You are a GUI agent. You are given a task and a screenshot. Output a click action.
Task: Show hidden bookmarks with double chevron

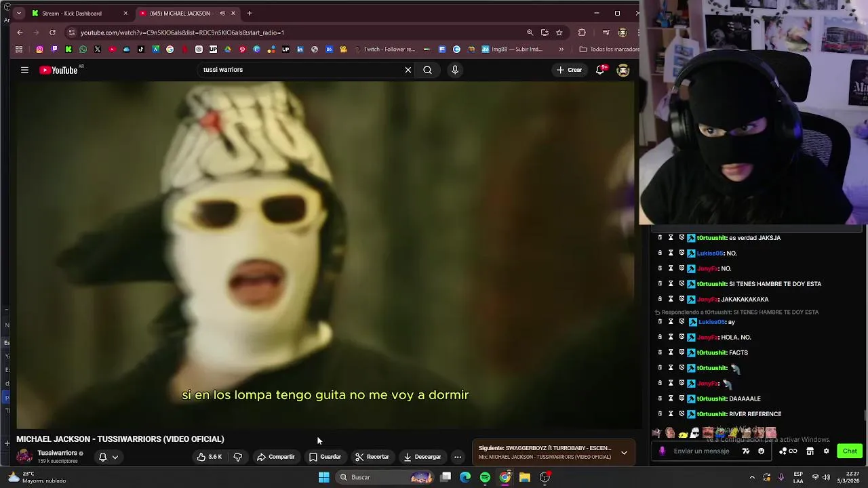pyautogui.click(x=561, y=49)
